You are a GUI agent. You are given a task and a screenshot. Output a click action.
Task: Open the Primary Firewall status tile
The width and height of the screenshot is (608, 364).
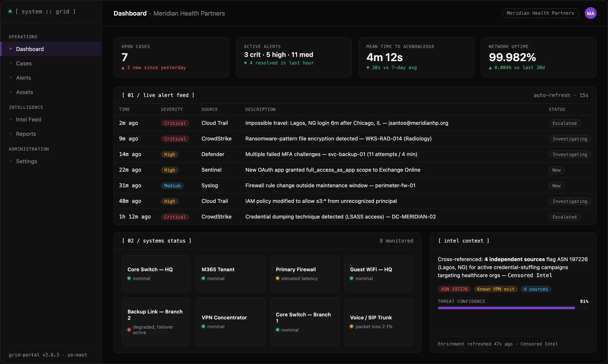tap(305, 274)
